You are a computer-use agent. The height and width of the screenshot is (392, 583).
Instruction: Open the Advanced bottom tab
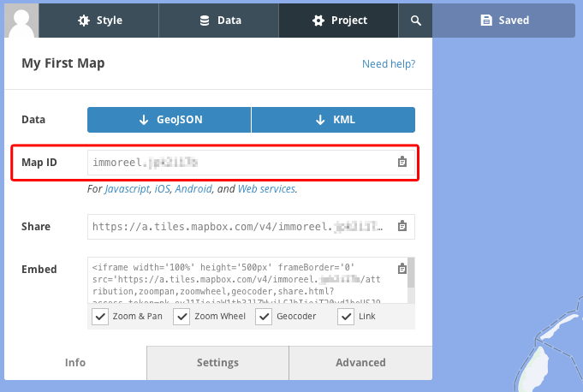360,363
